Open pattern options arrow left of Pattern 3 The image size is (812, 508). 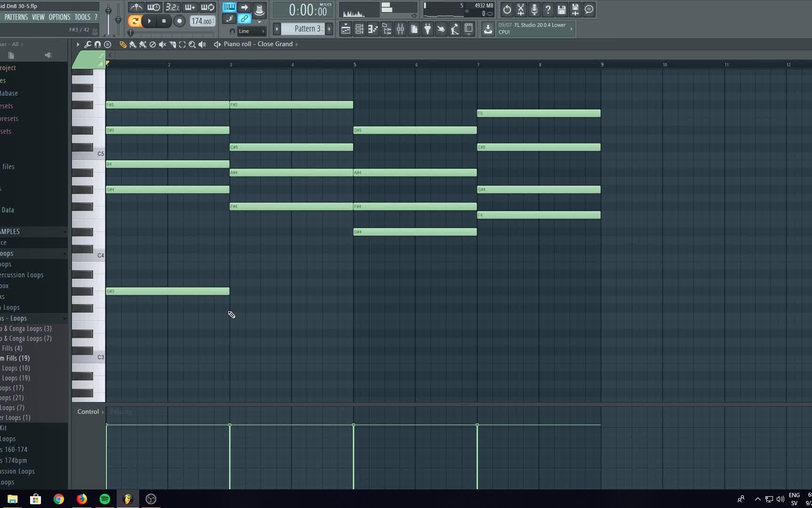pos(277,29)
